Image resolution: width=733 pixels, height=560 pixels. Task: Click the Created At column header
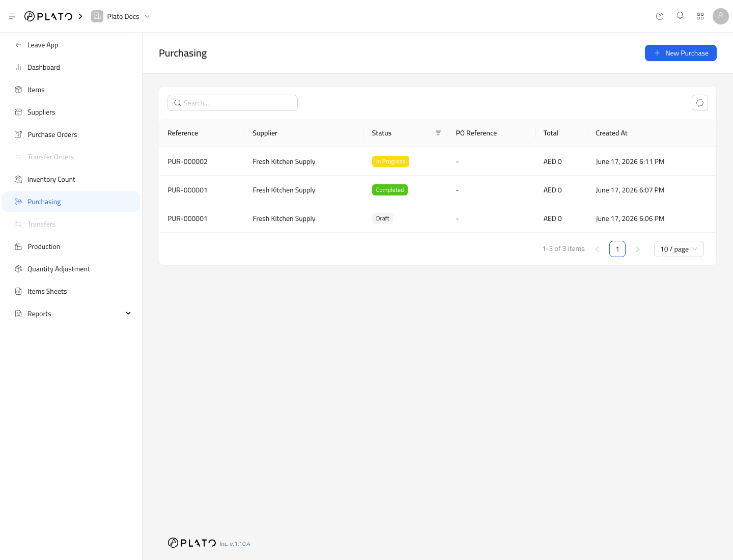[652, 133]
